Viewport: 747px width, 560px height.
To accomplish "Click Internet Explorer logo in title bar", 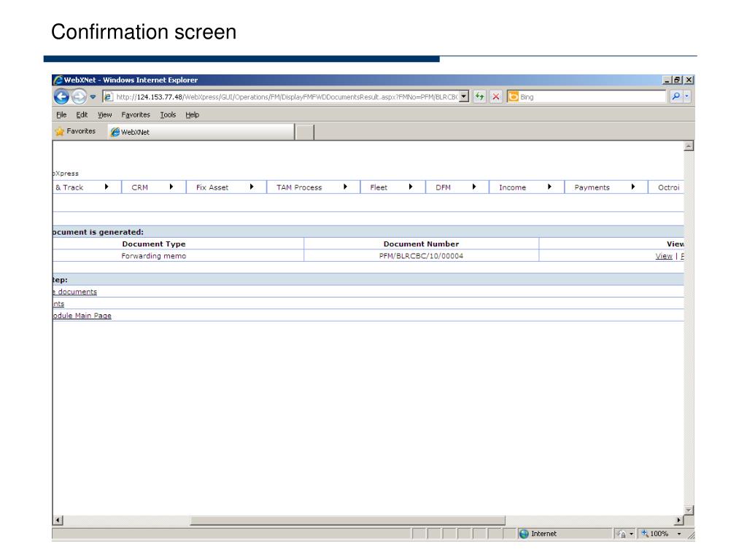I will point(58,80).
